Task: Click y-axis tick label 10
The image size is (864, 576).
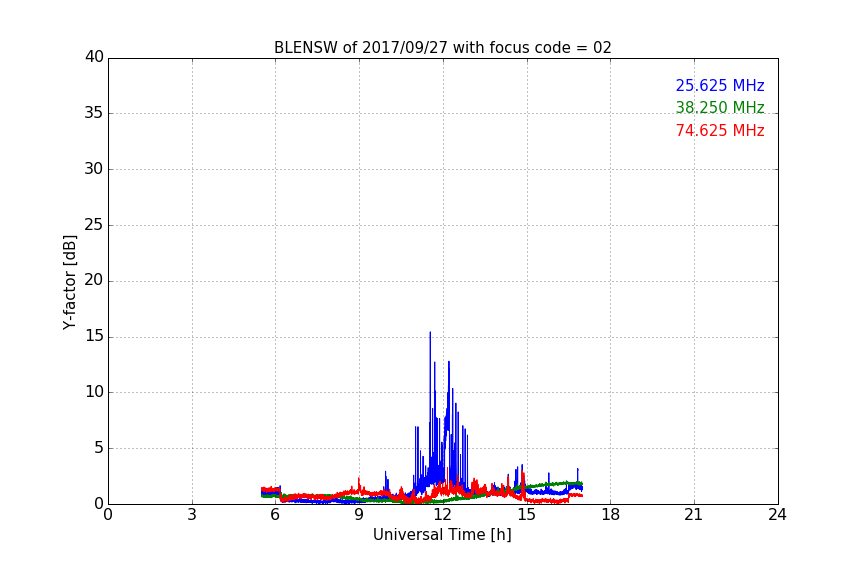Action: click(x=94, y=392)
